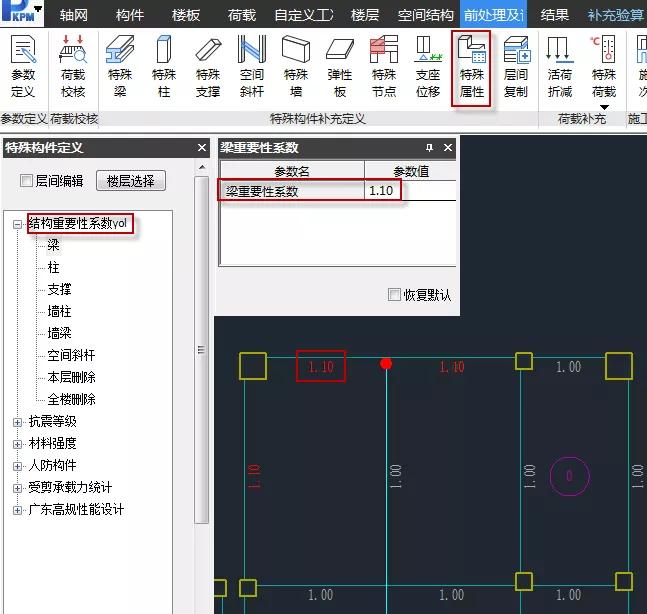Viewport: 647px width, 614px height.
Task: Open the 活荷折减 live load reduction tool
Action: point(560,66)
